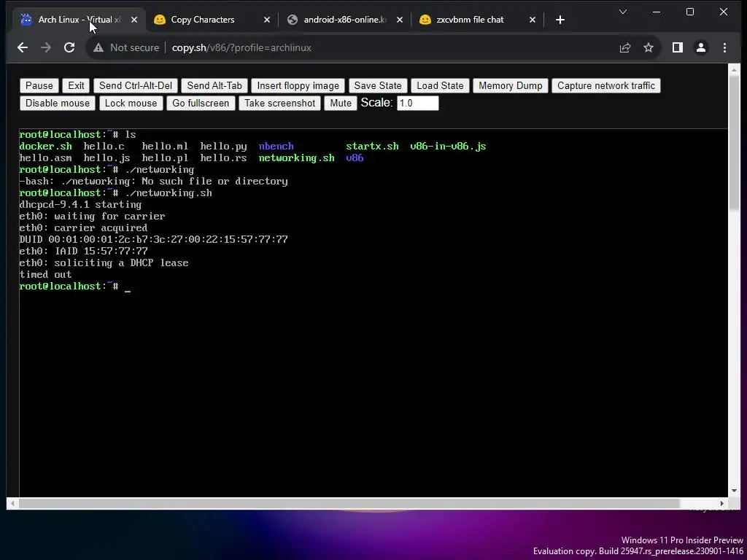The image size is (747, 560).
Task: Click v86-in-v86.js in the listing
Action: (x=448, y=146)
